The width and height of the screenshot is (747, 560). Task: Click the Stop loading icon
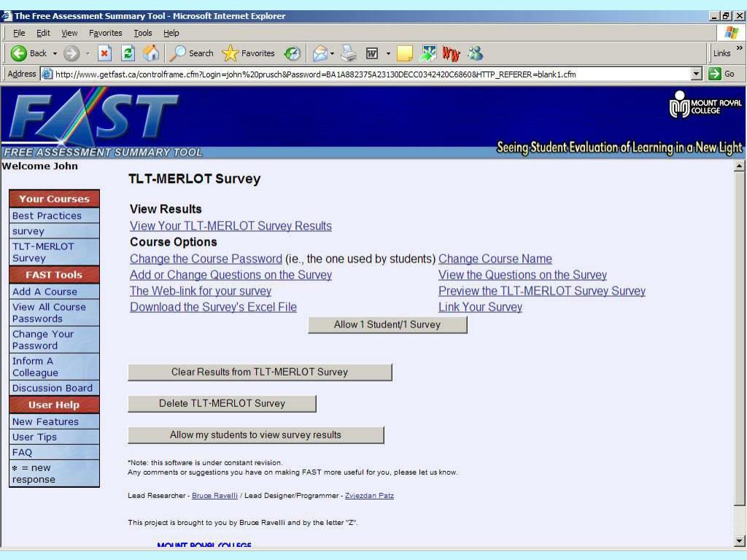tap(104, 53)
